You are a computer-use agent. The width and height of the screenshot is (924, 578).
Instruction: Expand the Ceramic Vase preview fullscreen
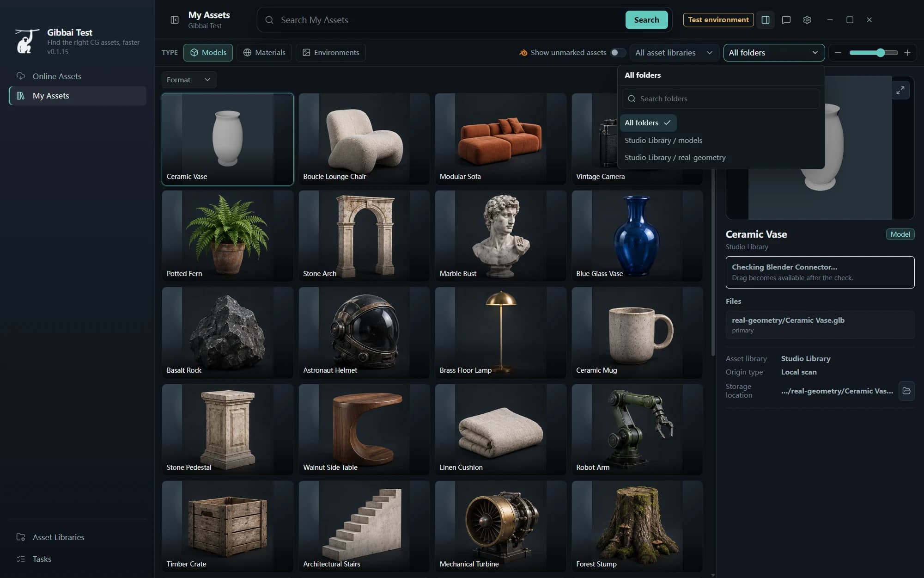(x=900, y=90)
